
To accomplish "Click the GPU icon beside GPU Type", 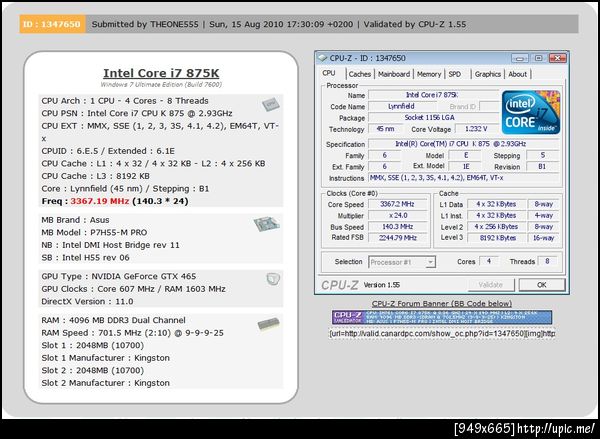I will (x=273, y=279).
